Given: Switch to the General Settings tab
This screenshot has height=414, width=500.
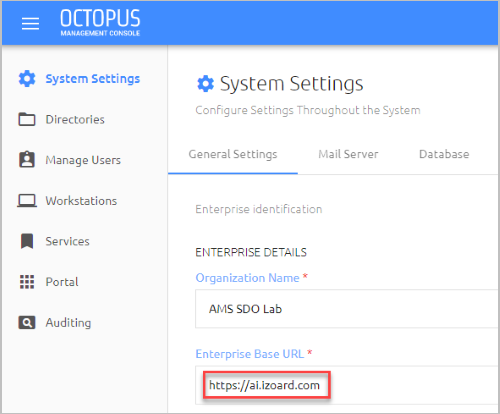Looking at the screenshot, I should pos(233,154).
